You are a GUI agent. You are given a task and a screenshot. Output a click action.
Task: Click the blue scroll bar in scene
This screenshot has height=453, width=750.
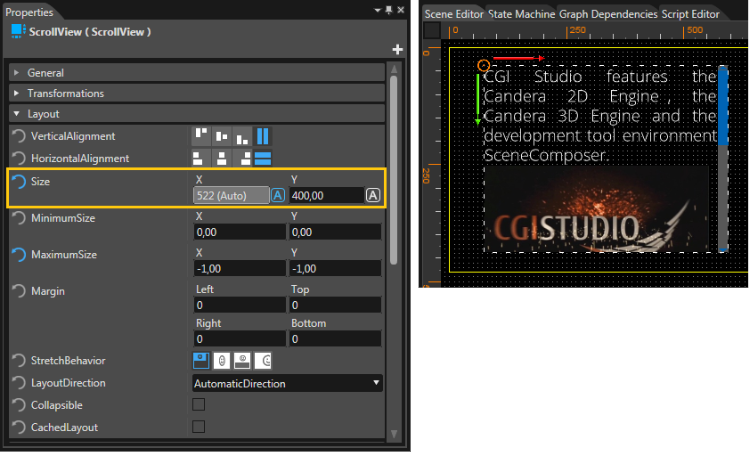[x=723, y=106]
